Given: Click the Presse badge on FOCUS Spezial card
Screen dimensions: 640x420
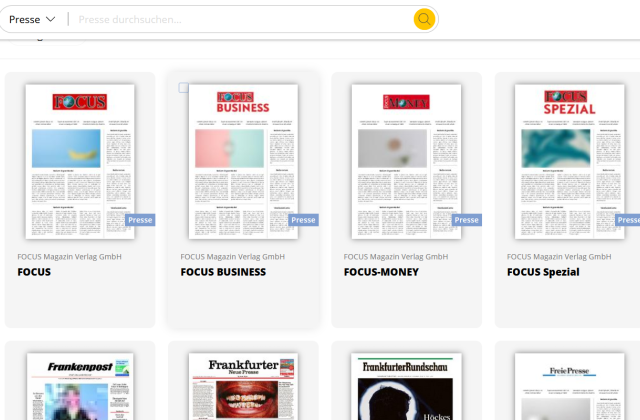Looking at the screenshot, I should pos(628,220).
